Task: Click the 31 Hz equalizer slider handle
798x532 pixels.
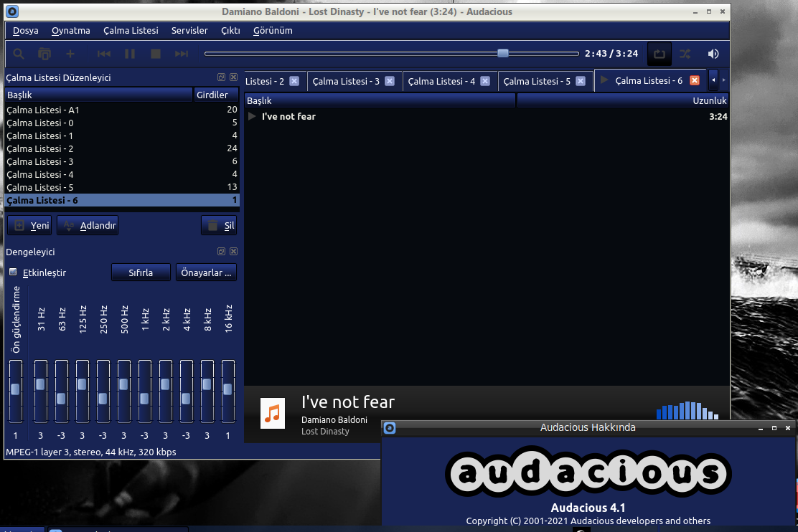Action: tap(40, 384)
